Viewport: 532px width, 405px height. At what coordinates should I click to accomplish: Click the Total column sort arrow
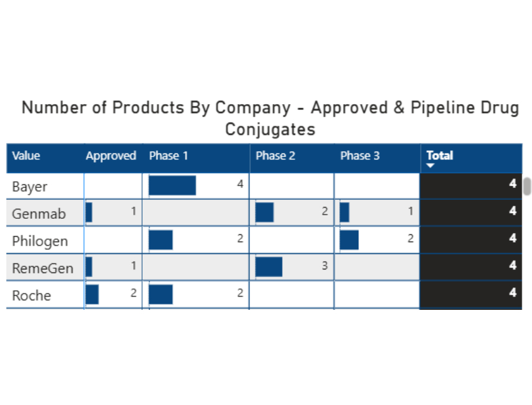point(431,166)
